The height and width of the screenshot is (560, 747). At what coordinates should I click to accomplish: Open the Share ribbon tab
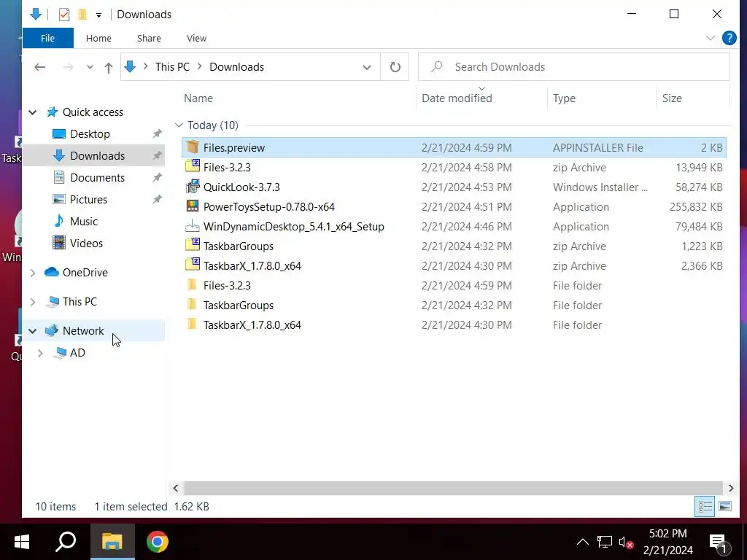coord(149,38)
